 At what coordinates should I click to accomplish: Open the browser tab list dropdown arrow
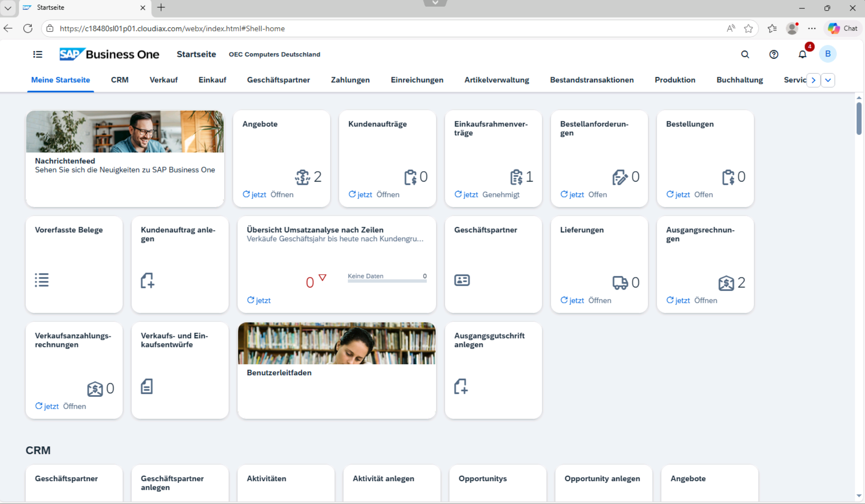[x=8, y=7]
